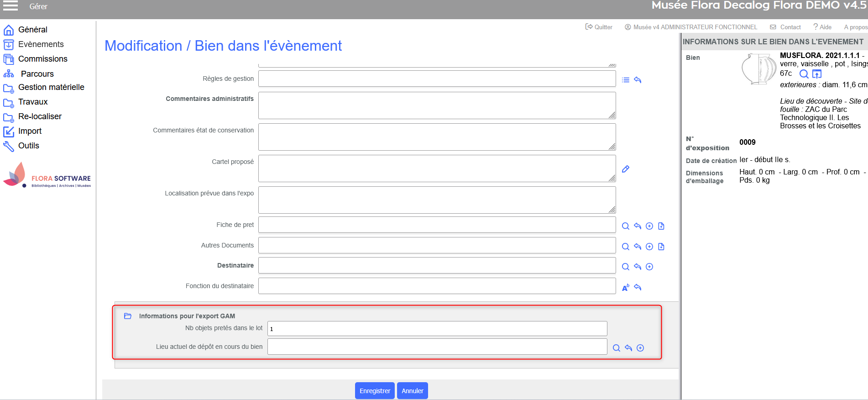The height and width of the screenshot is (400, 868).
Task: Open the hamburger menu at top left
Action: point(10,6)
